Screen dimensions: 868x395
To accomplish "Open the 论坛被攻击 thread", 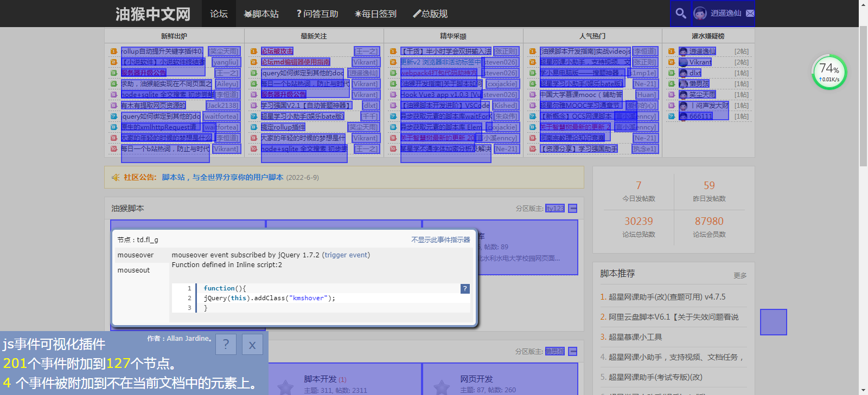I will (277, 51).
